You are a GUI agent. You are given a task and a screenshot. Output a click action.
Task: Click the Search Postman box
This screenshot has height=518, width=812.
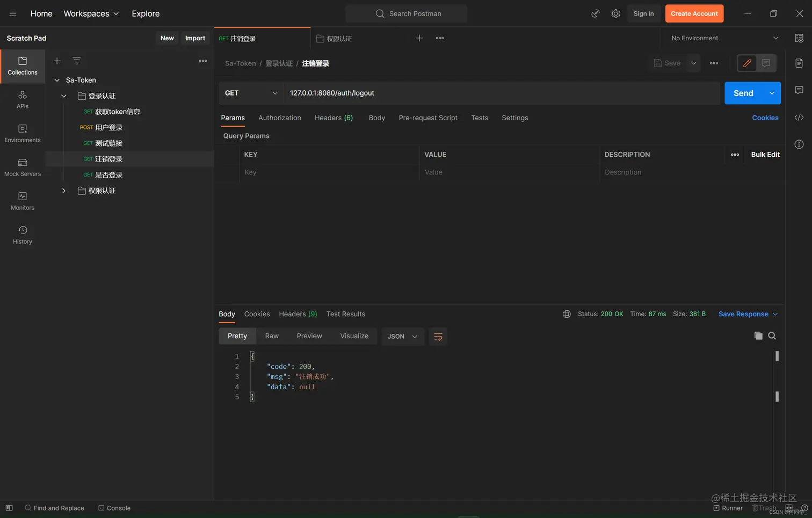[x=407, y=14]
